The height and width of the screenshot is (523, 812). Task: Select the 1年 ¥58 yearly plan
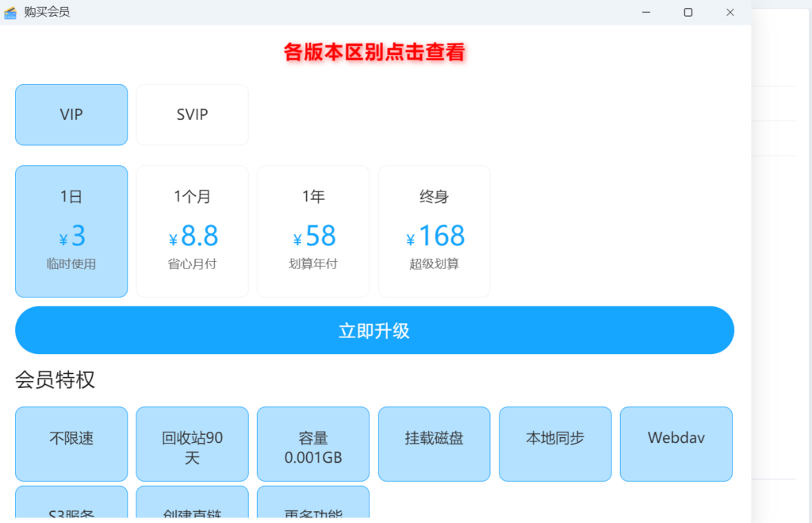click(x=312, y=231)
